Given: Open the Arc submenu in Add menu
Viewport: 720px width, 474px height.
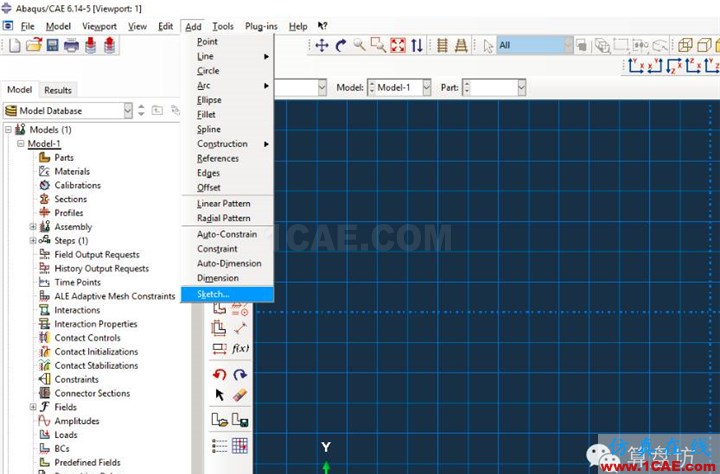Looking at the screenshot, I should (227, 85).
